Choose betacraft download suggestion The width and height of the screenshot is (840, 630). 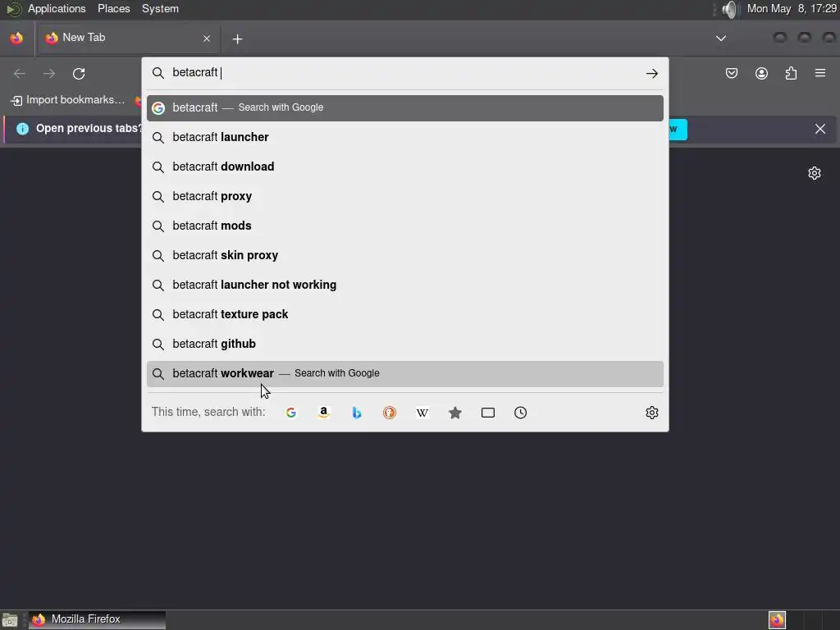coord(405,167)
